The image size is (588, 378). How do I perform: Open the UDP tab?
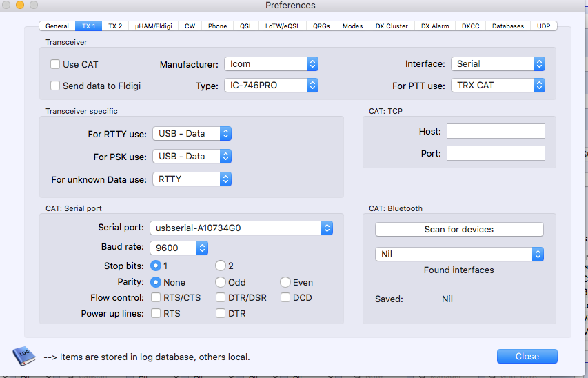pyautogui.click(x=543, y=26)
